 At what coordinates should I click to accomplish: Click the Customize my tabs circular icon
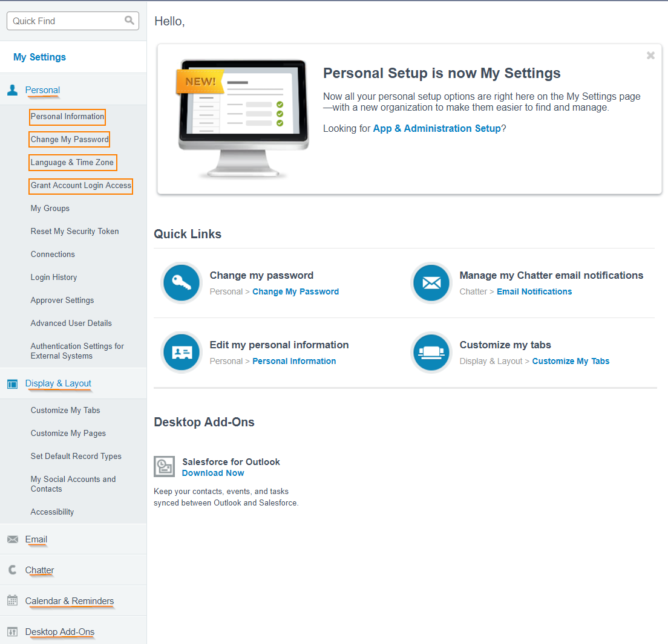pos(431,352)
